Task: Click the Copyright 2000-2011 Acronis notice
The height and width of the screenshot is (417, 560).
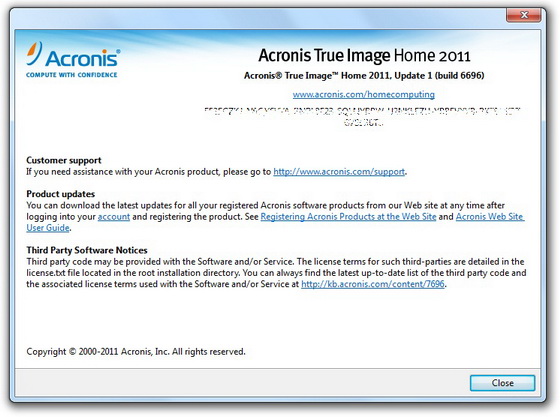Action: (x=136, y=352)
